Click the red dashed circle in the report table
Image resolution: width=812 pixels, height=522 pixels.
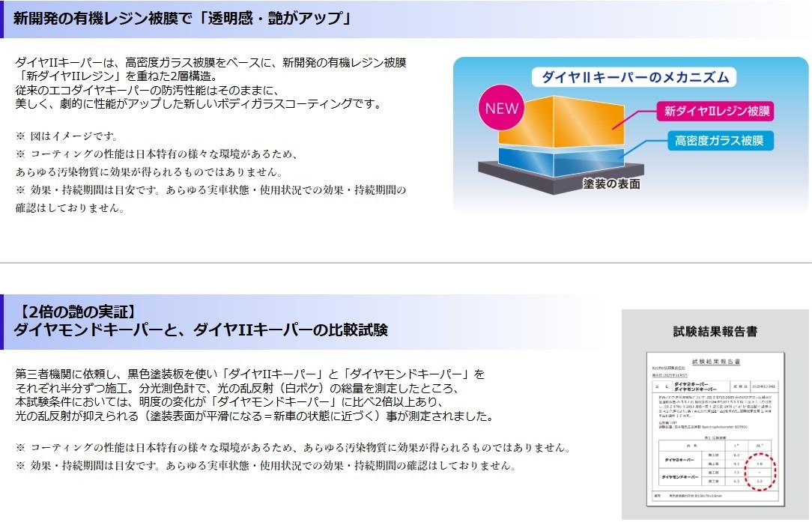coord(760,471)
